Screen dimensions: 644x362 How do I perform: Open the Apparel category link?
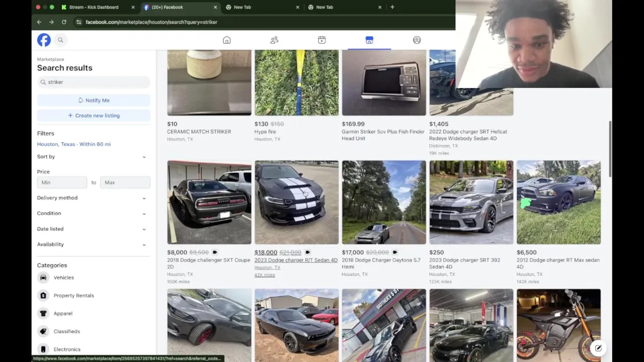pyautogui.click(x=63, y=314)
